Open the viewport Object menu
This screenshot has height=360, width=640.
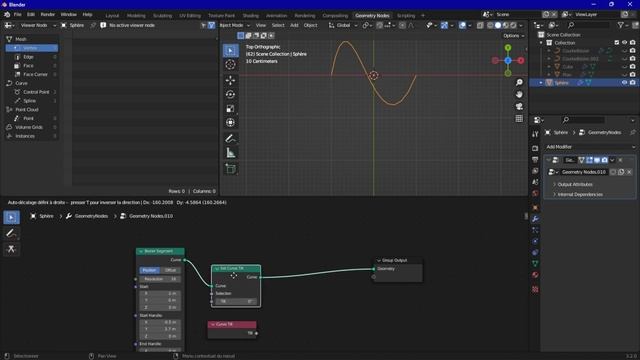(310, 25)
